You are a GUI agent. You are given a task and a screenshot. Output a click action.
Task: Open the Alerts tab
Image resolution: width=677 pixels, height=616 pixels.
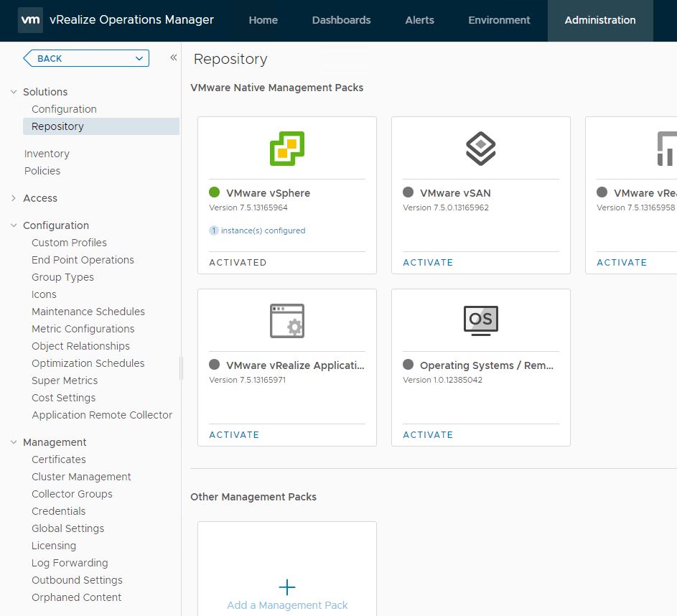click(419, 20)
